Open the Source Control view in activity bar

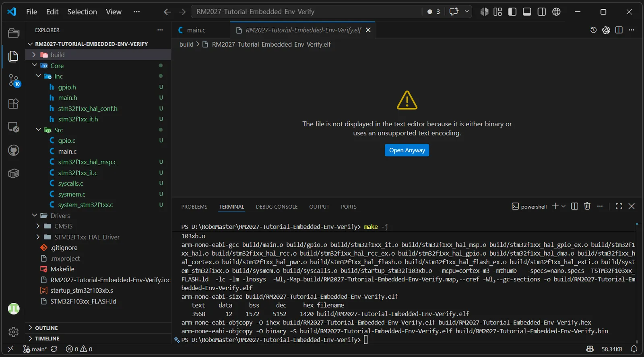click(x=14, y=80)
